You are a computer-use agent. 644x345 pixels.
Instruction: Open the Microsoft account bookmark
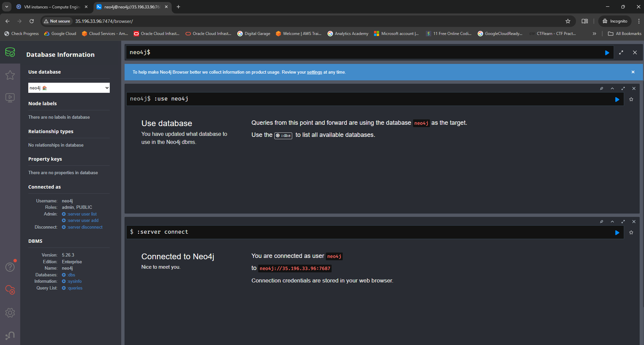tap(397, 34)
